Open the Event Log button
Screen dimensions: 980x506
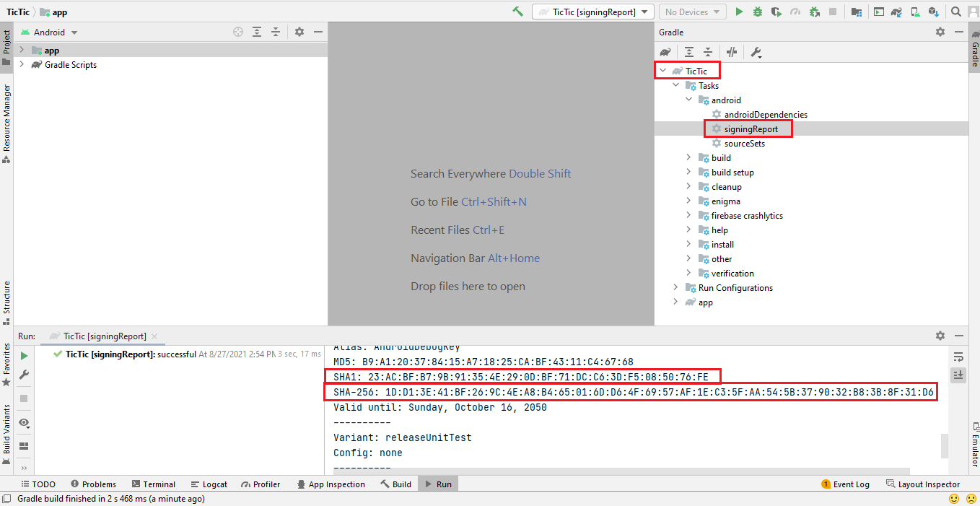(845, 484)
